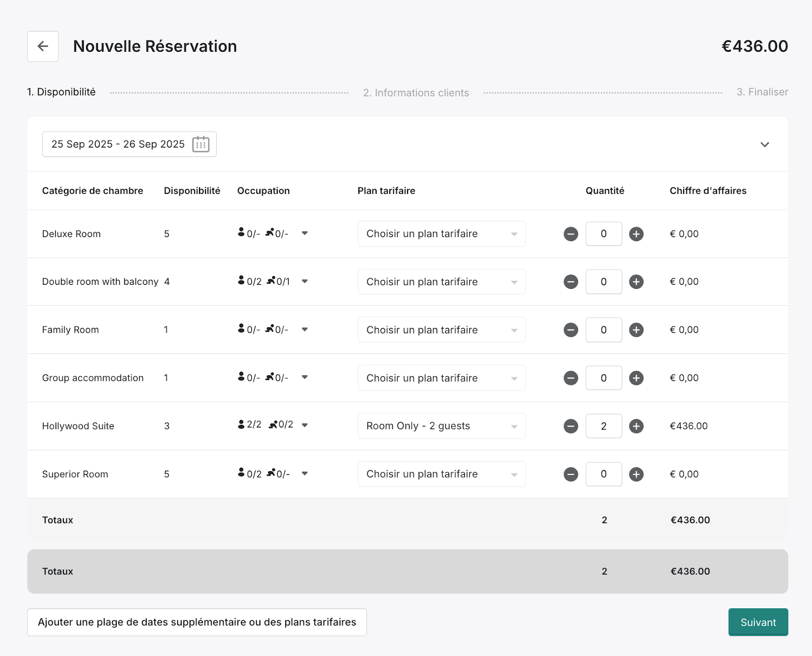The image size is (812, 656).
Task: Expand Group accommodation occupation arrow
Action: 304,377
